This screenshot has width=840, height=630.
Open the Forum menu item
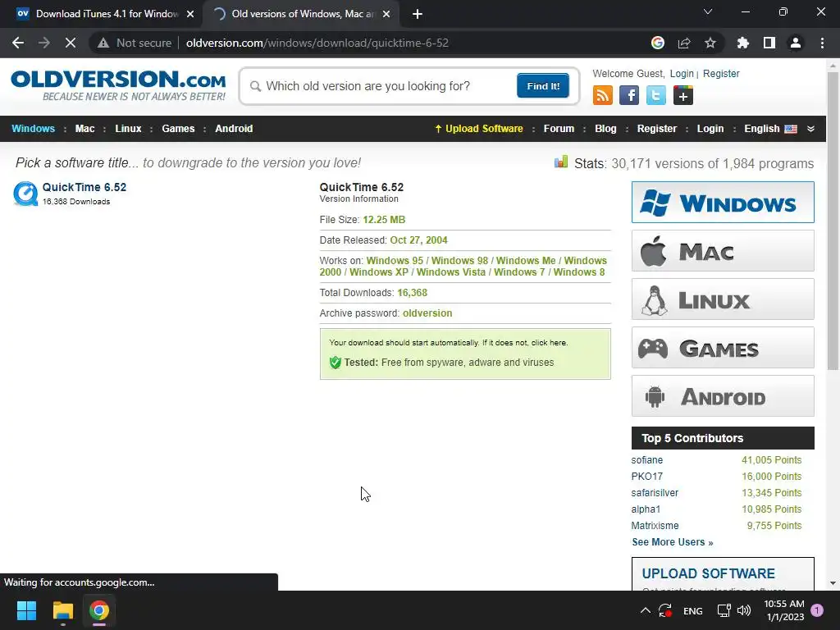coord(559,129)
